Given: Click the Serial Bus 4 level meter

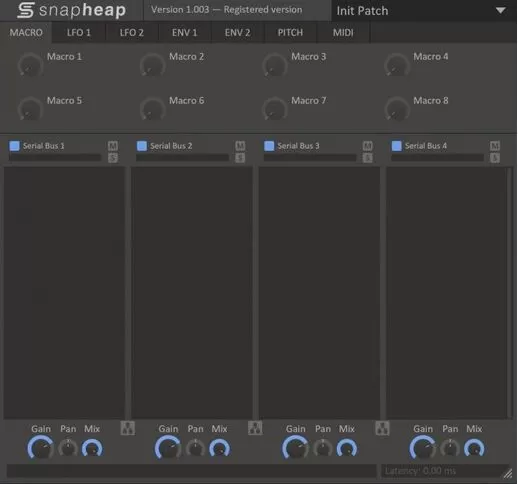Looking at the screenshot, I should [437, 158].
